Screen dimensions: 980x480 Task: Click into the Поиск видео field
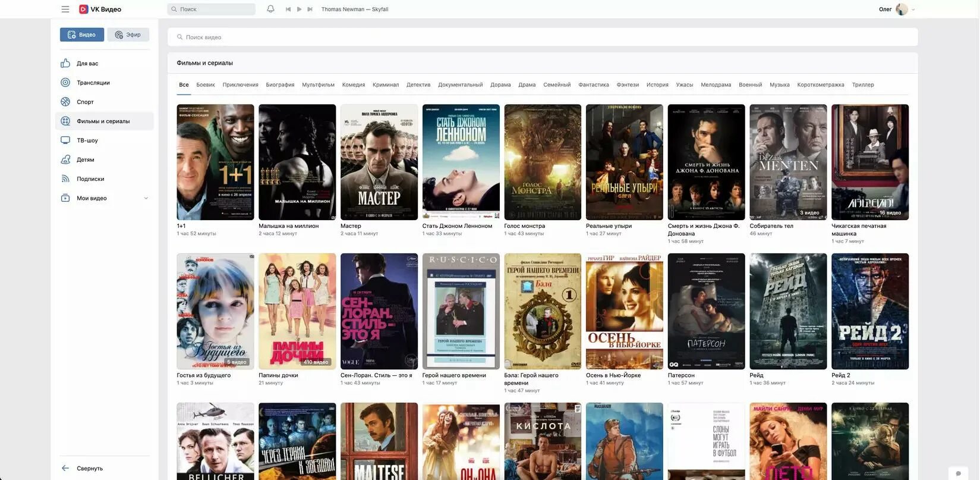pyautogui.click(x=543, y=37)
